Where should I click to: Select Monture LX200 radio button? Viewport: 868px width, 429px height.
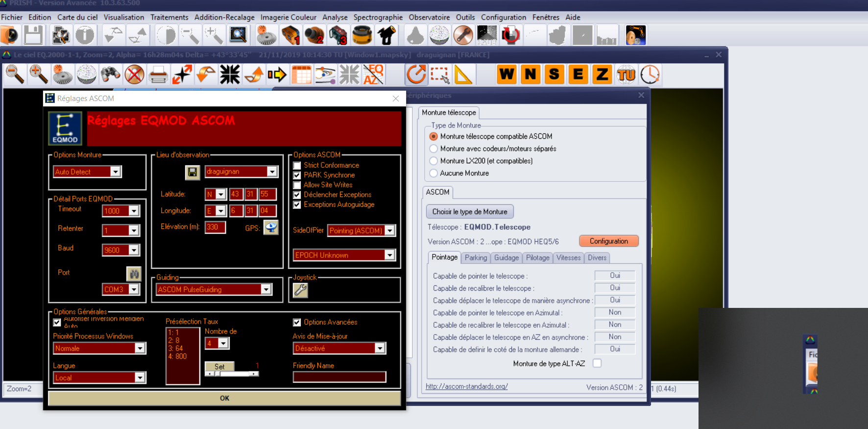434,161
